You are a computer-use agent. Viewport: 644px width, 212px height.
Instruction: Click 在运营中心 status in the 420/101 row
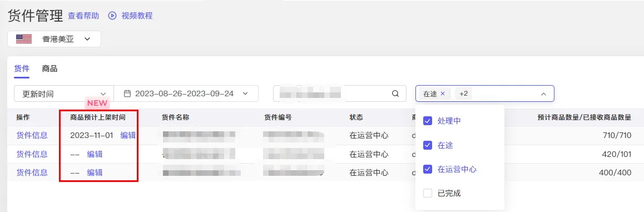(369, 154)
